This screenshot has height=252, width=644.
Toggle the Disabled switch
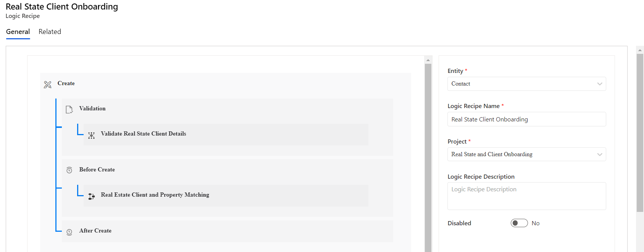pos(519,223)
